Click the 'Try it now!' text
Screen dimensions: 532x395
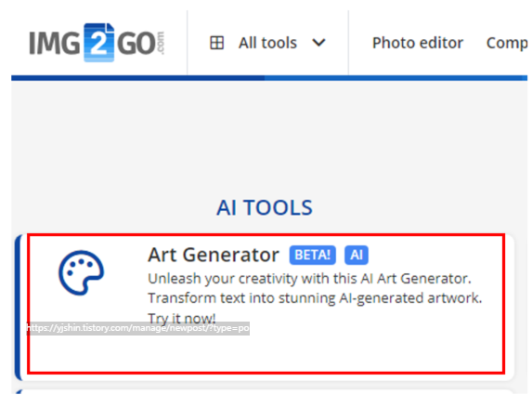pos(182,318)
